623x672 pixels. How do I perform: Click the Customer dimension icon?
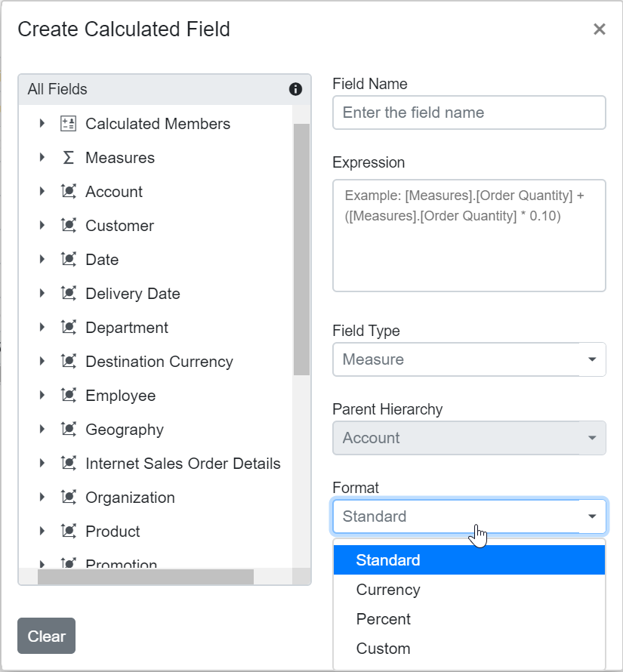(69, 225)
